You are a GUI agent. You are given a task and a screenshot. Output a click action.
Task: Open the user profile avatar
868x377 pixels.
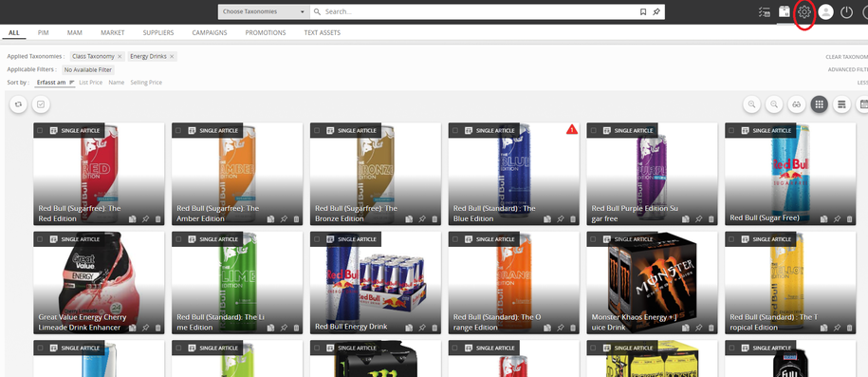[825, 11]
